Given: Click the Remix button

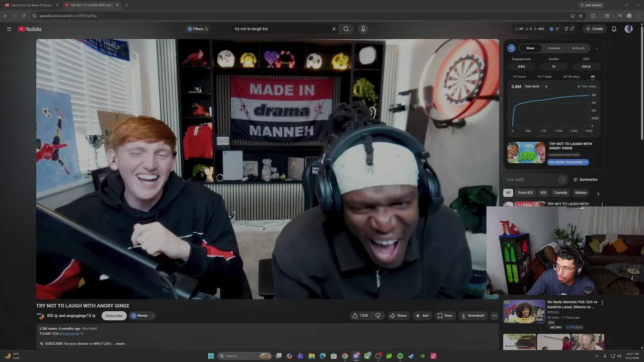Looking at the screenshot, I should tap(139, 316).
